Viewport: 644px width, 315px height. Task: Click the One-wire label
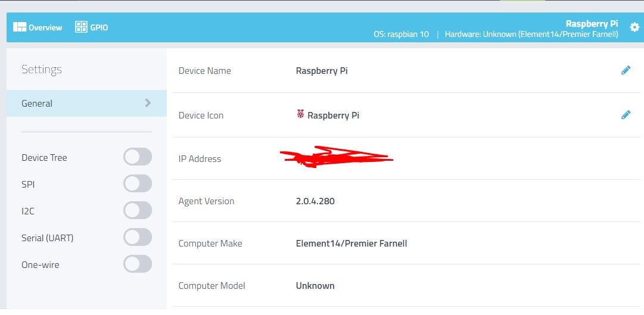[x=41, y=265]
